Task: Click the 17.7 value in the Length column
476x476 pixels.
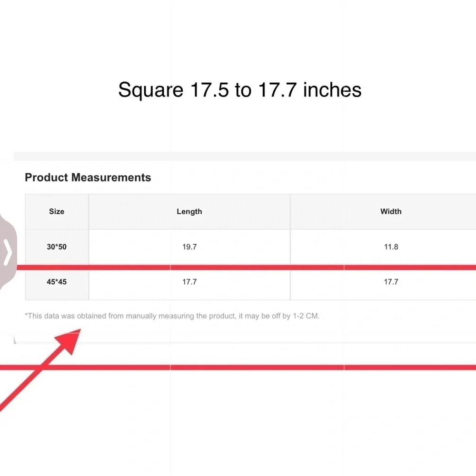Action: click(x=189, y=282)
